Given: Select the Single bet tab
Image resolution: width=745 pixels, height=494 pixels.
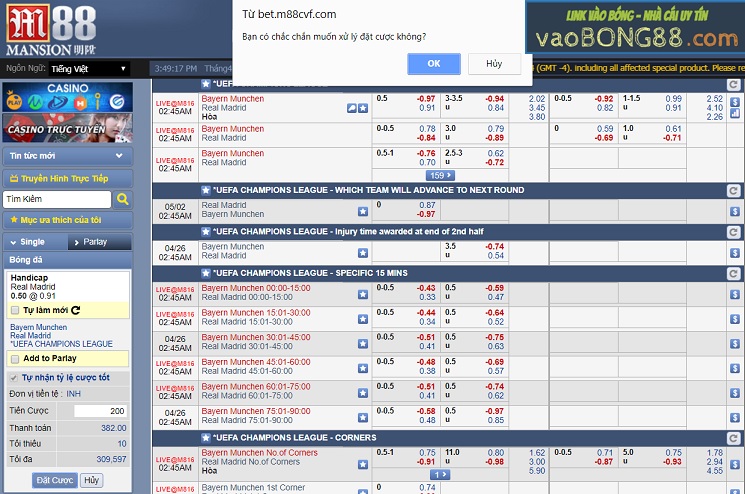Looking at the screenshot, I should pyautogui.click(x=34, y=242).
